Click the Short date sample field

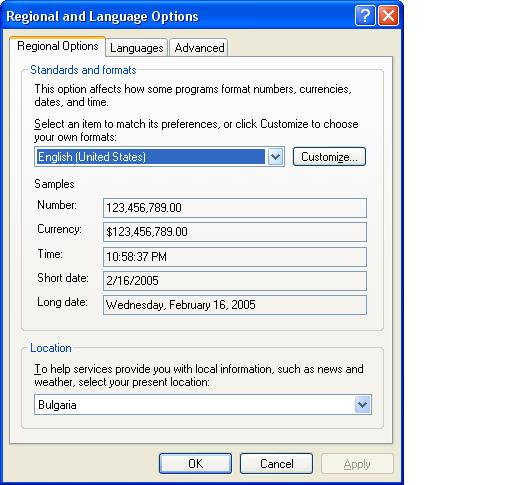[x=235, y=280]
